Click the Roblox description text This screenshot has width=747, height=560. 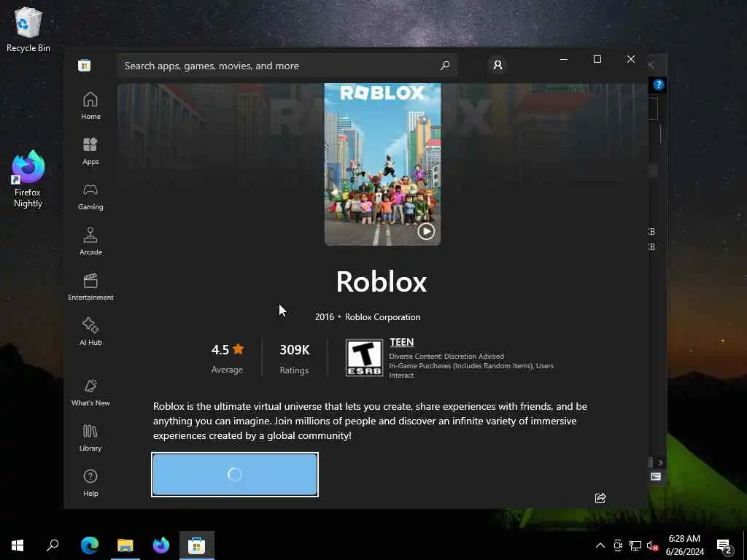(370, 421)
